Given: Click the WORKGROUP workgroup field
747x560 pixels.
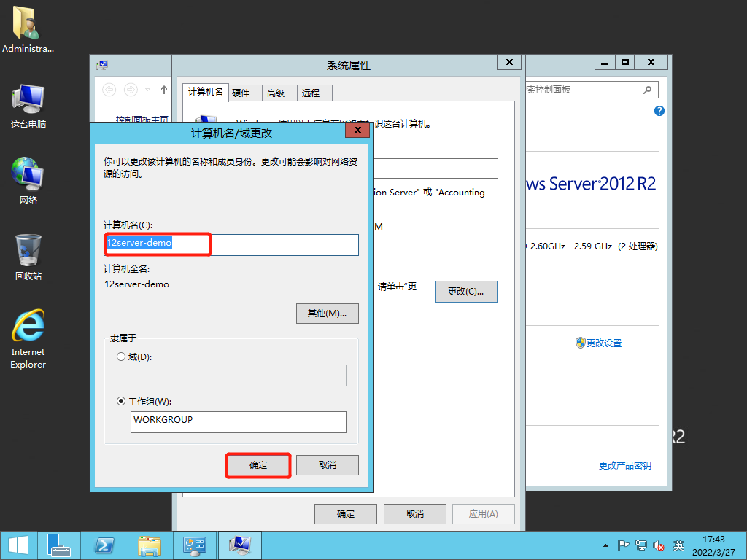Looking at the screenshot, I should point(239,422).
